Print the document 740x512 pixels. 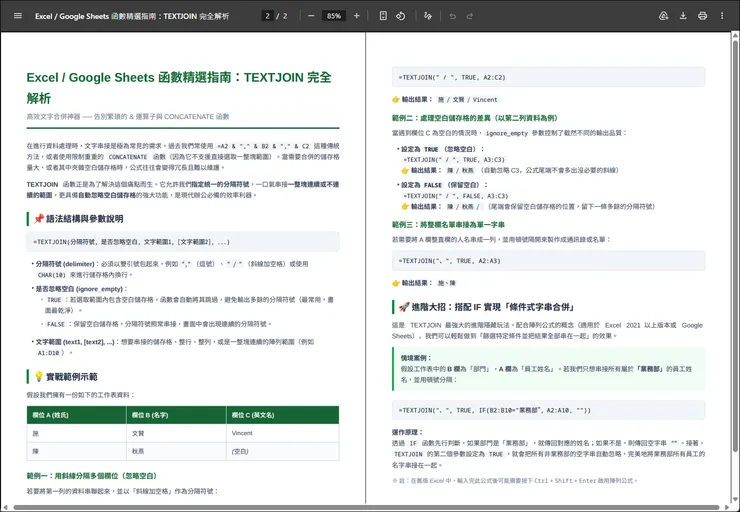702,16
